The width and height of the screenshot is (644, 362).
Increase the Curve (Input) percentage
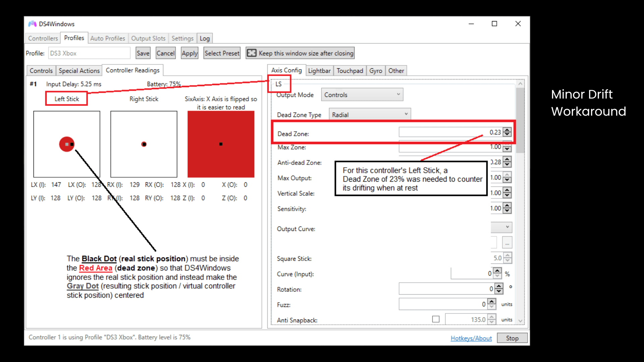497,271
